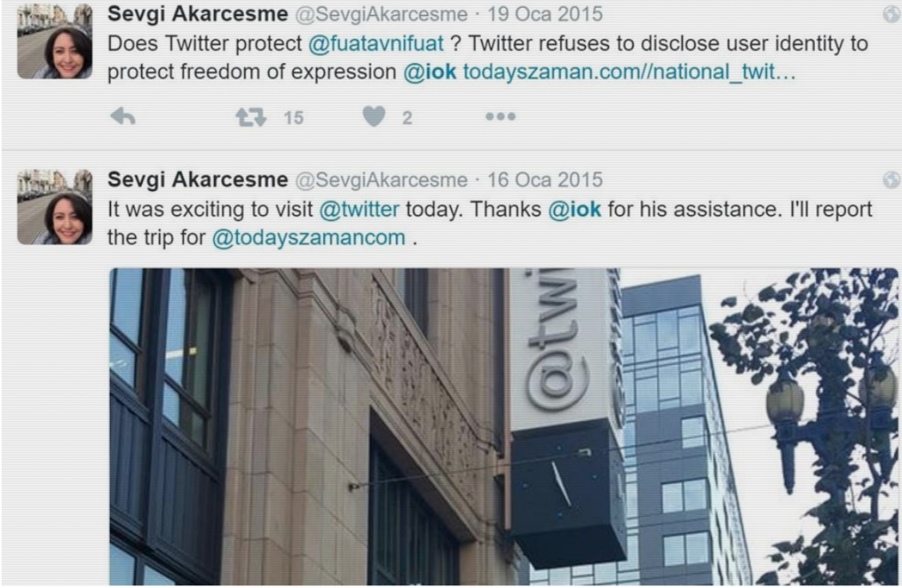Enlarge the Twitter building photo

click(x=504, y=427)
